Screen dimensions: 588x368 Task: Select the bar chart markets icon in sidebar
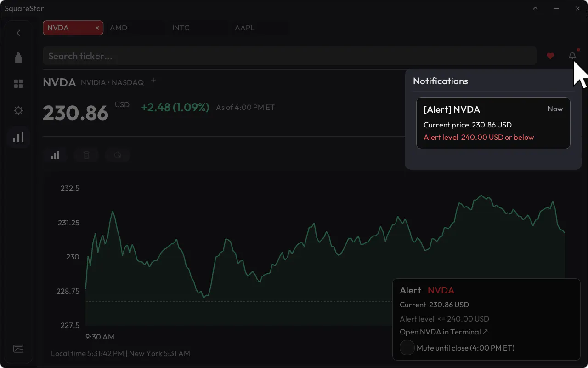point(18,137)
